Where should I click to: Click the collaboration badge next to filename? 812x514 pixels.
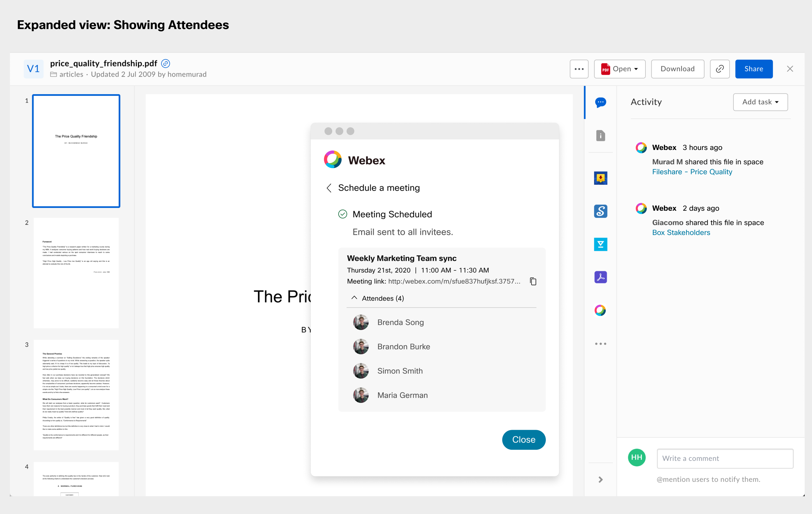pos(166,63)
